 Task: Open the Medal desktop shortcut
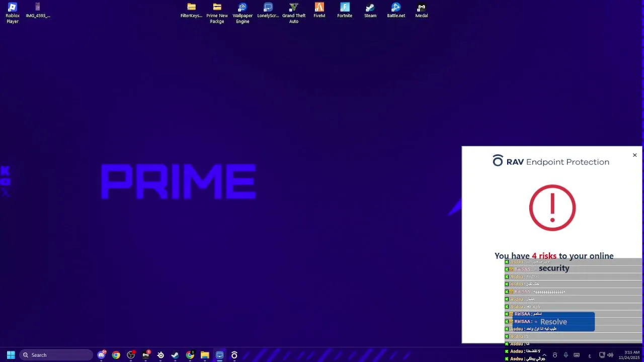pos(422,11)
